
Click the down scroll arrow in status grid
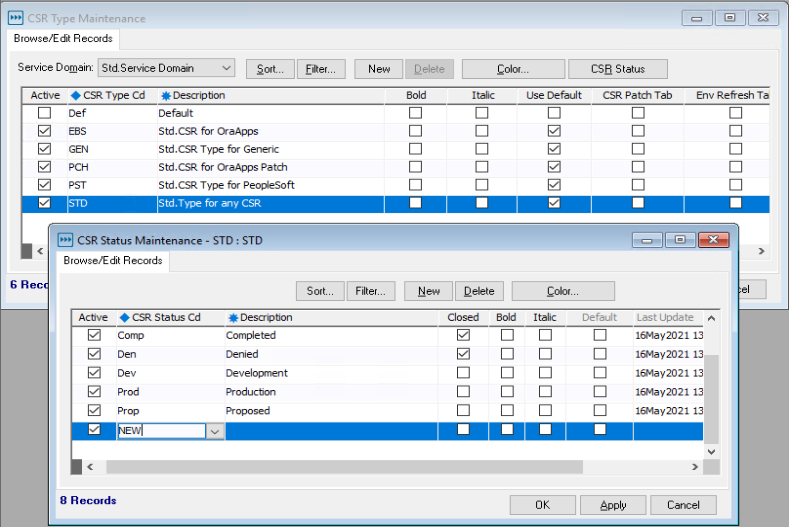tap(711, 451)
